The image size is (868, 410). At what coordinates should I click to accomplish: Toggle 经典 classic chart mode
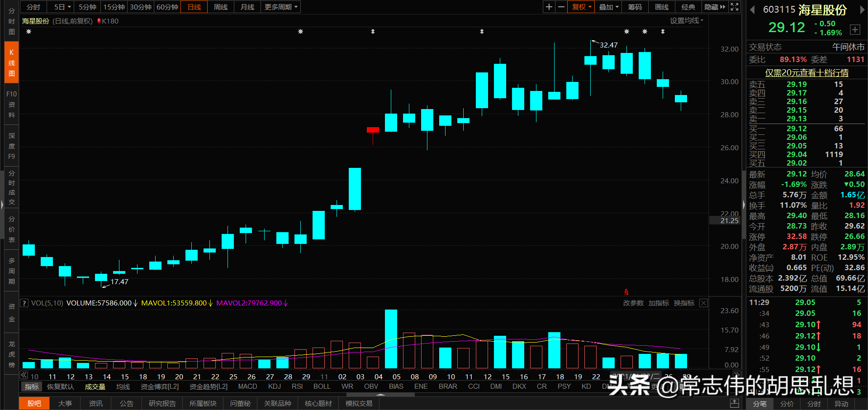[x=688, y=7]
